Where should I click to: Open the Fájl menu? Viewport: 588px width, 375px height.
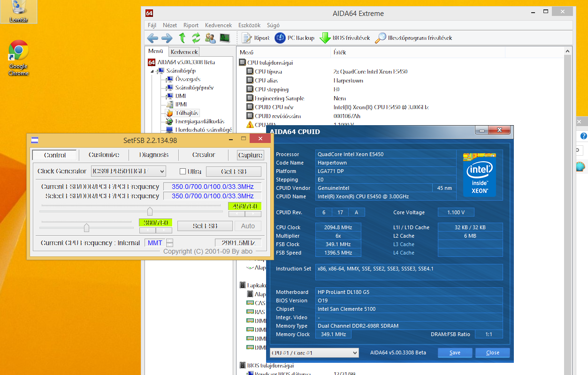tap(152, 25)
